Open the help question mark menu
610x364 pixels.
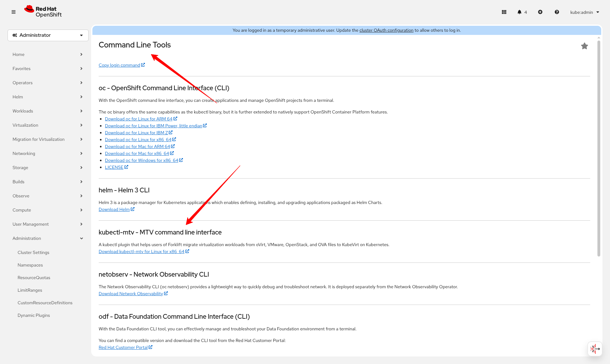click(557, 12)
